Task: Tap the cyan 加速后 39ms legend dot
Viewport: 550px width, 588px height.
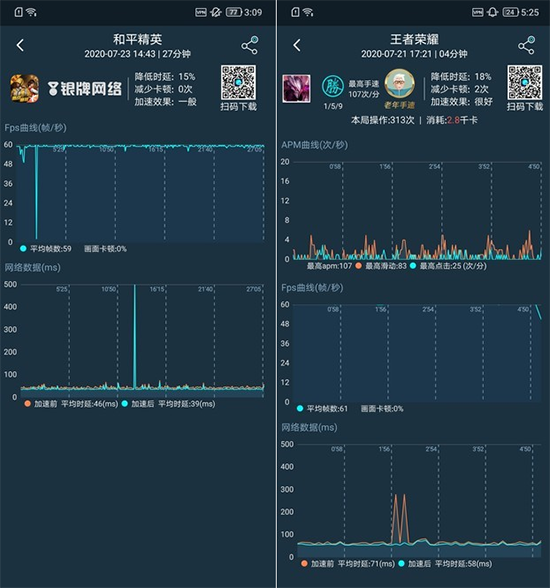Action: point(124,404)
